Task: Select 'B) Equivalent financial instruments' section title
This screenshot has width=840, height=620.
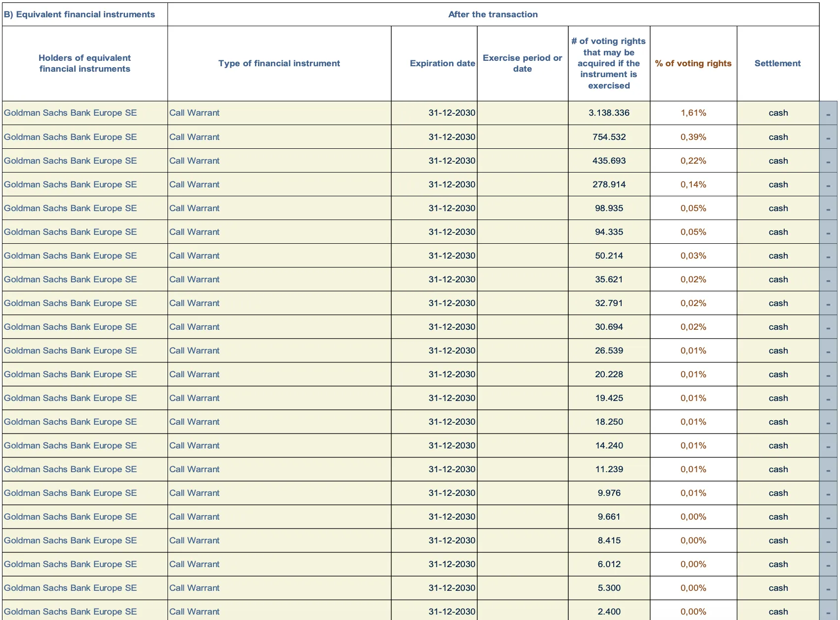Action: 85,14
